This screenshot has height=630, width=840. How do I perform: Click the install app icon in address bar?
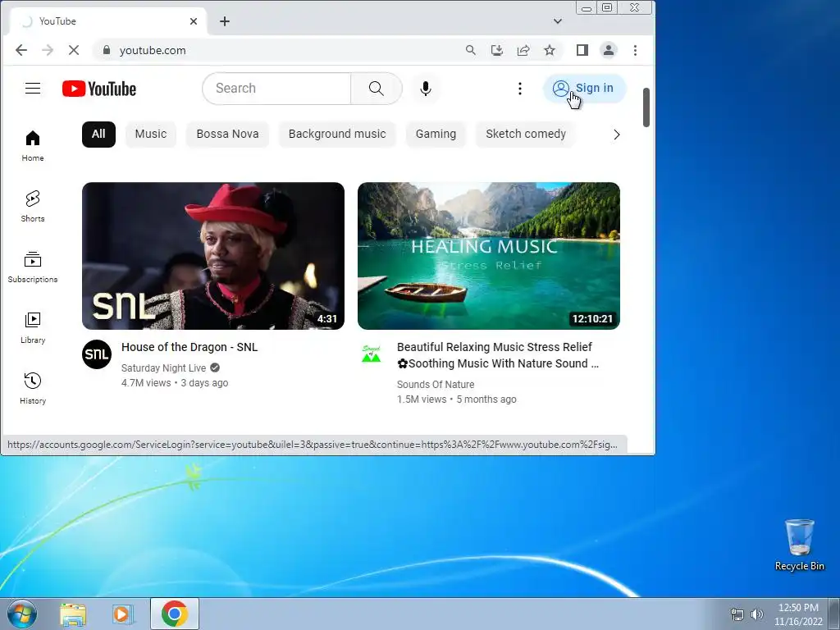click(497, 50)
